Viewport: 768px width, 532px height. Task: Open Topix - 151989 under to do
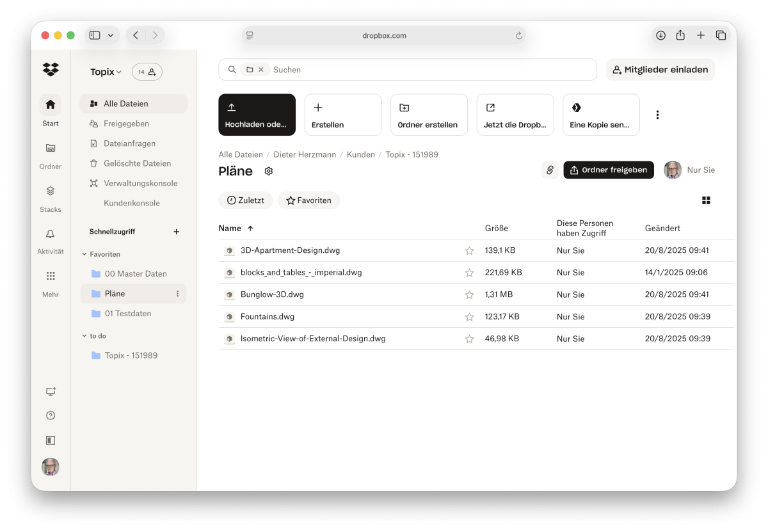pos(134,355)
